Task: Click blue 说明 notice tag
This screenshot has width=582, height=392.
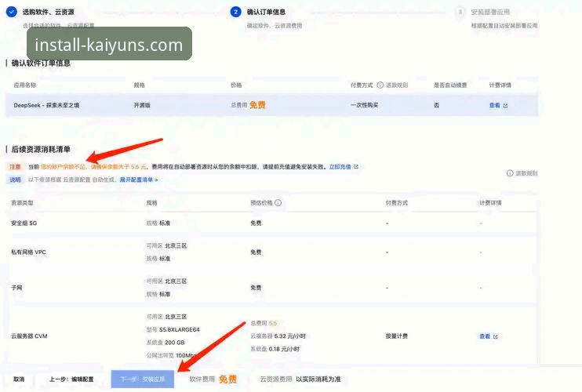Action: coord(15,180)
